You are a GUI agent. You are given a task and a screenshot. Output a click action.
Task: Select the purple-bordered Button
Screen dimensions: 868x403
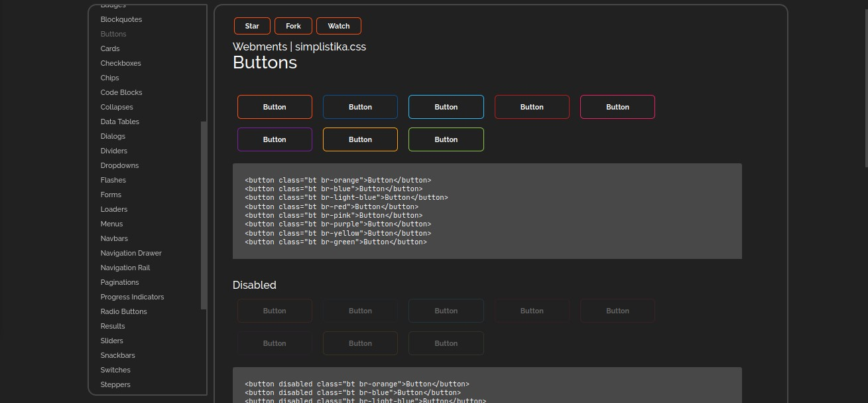275,139
